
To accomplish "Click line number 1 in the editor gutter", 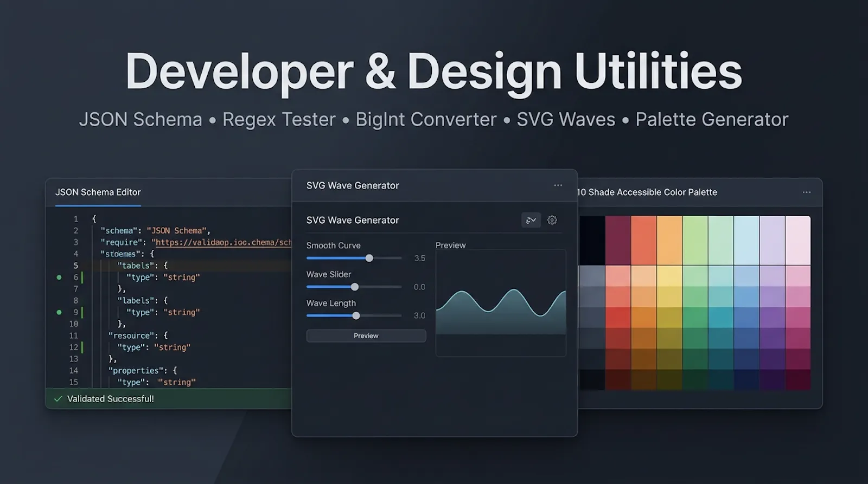I will coord(76,219).
